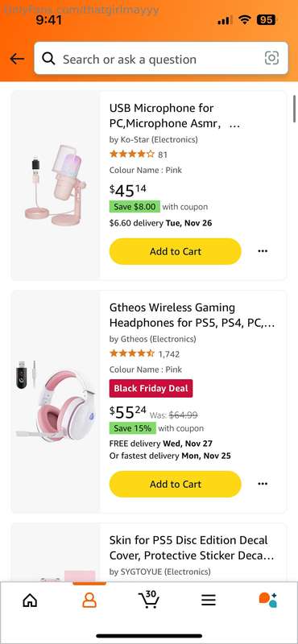Open the pink USB microphone product image
Screen dimensions: 298x644
point(56,186)
